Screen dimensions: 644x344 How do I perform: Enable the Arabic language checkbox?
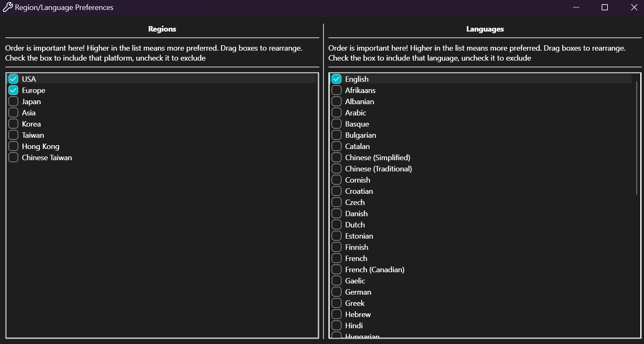point(336,112)
